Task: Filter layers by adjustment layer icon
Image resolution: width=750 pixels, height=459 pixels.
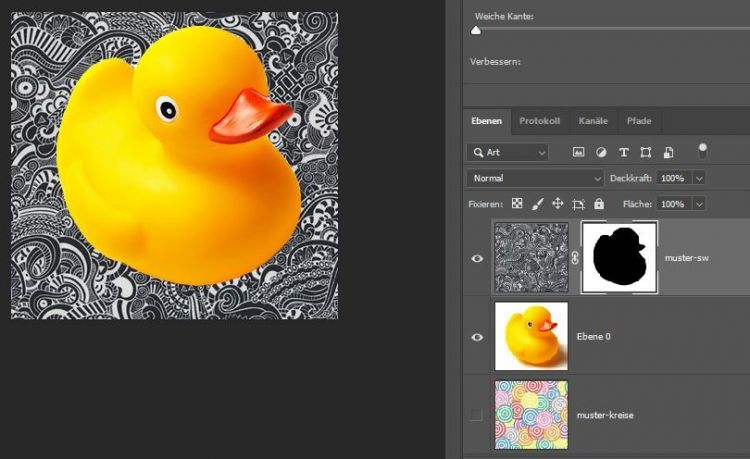Action: click(x=601, y=152)
